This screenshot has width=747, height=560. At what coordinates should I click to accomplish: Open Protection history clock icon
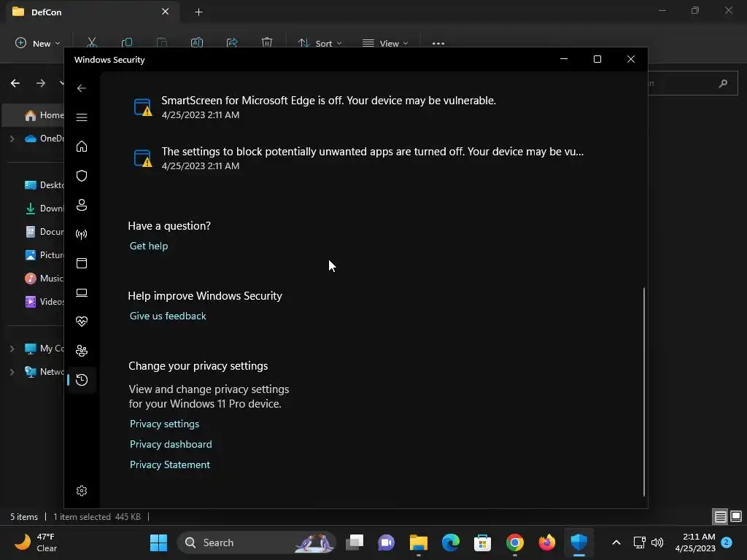click(x=82, y=379)
